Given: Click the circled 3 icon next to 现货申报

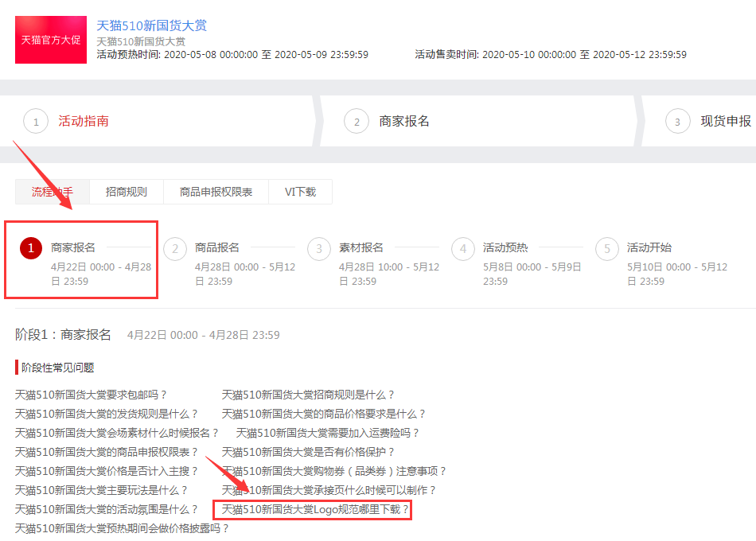Looking at the screenshot, I should tap(677, 122).
